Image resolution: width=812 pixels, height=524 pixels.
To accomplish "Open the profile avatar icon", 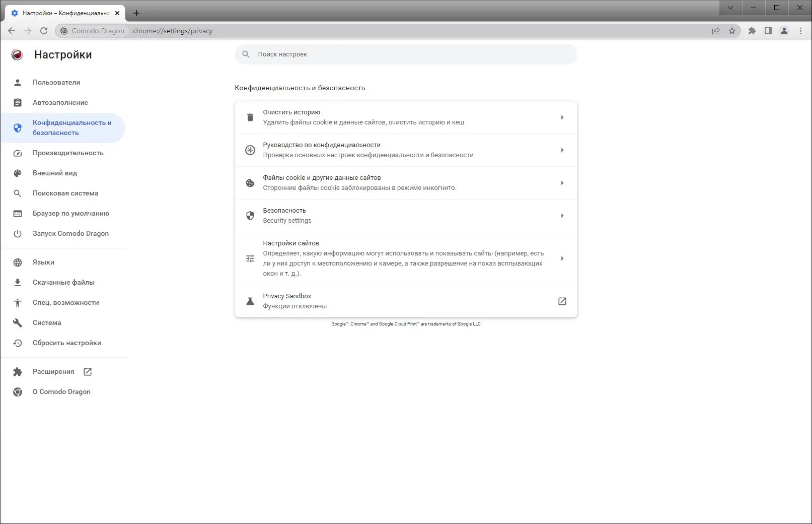I will pyautogui.click(x=784, y=31).
